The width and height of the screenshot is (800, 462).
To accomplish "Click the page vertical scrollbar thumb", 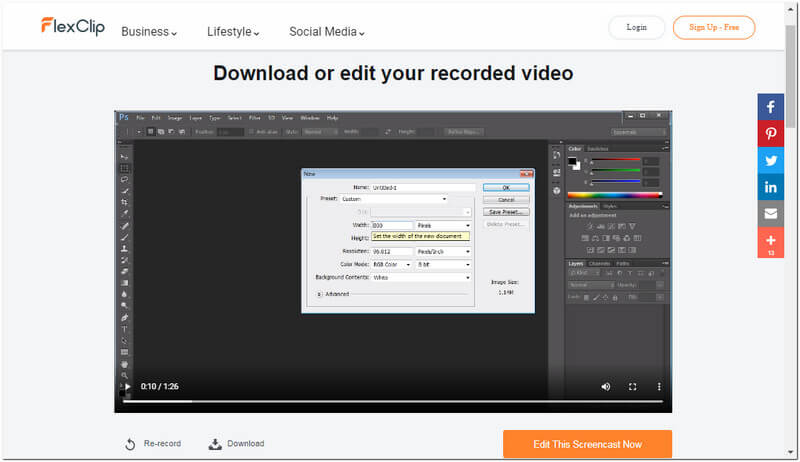I will click(x=791, y=76).
